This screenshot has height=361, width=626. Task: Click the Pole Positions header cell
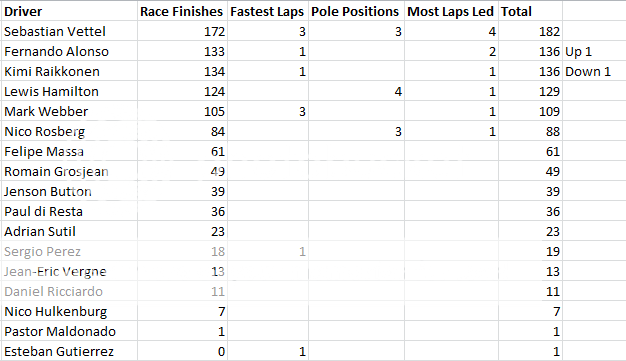356,11
